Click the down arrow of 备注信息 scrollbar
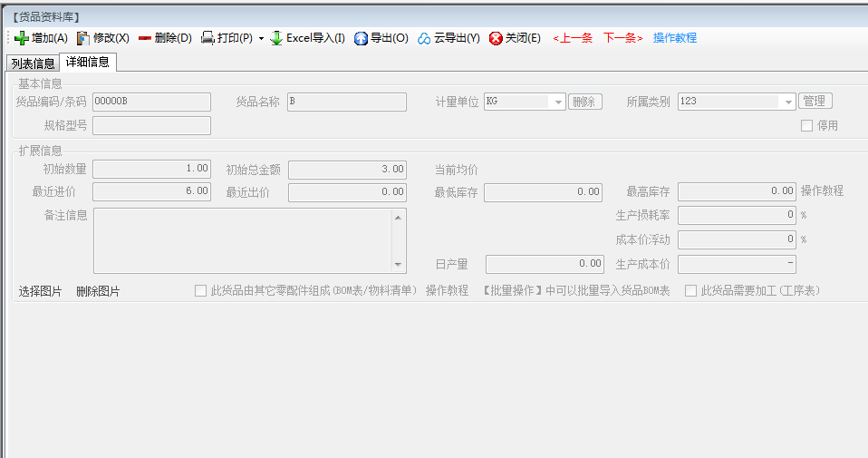This screenshot has height=458, width=868. (397, 265)
